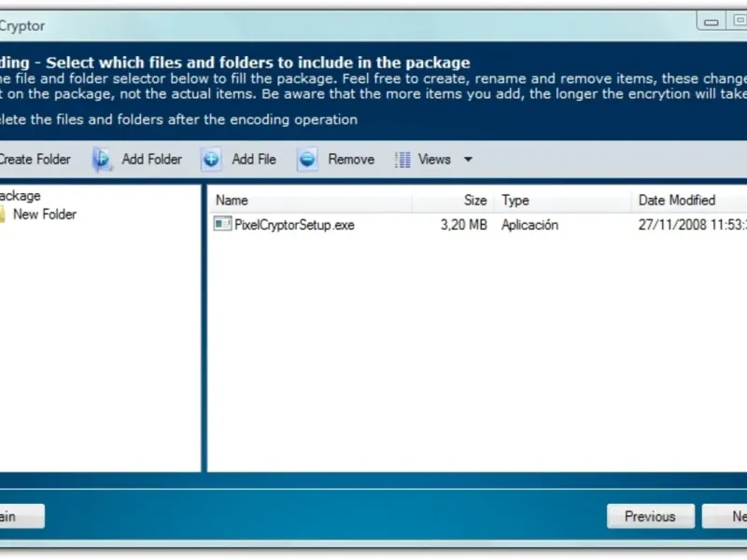Minimize the PixelCryptor window
Screen dimensions: 747x560
pyautogui.click(x=712, y=21)
